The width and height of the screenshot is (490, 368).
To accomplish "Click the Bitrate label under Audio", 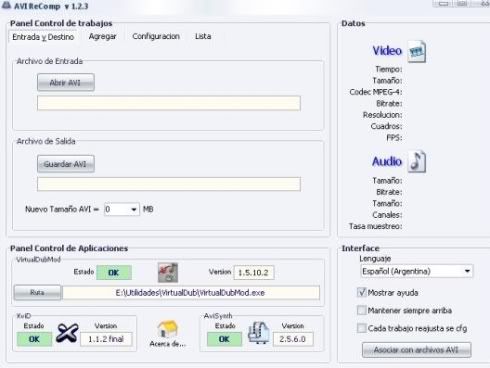I will coord(389,192).
